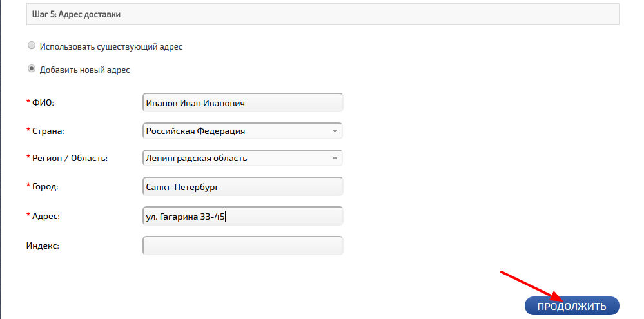Click the "Страна:" field label
The image size is (644, 319).
point(49,131)
